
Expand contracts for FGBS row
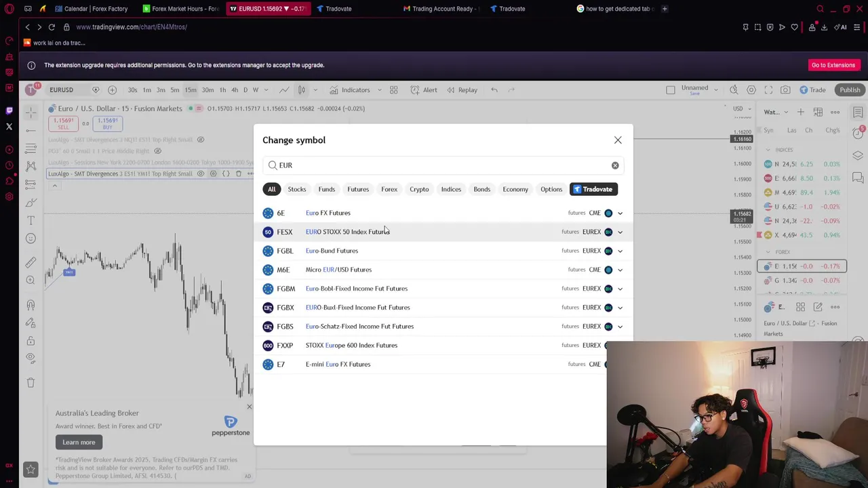pyautogui.click(x=620, y=327)
